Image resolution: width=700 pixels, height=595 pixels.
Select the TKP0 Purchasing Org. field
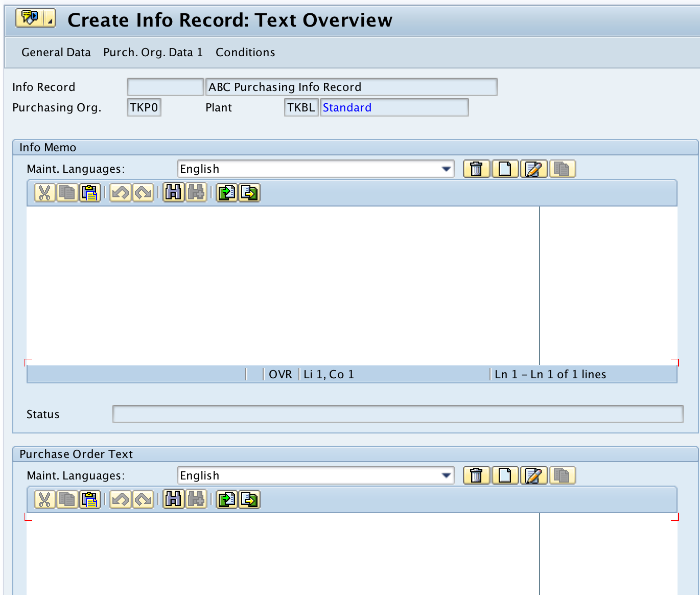pyautogui.click(x=144, y=107)
